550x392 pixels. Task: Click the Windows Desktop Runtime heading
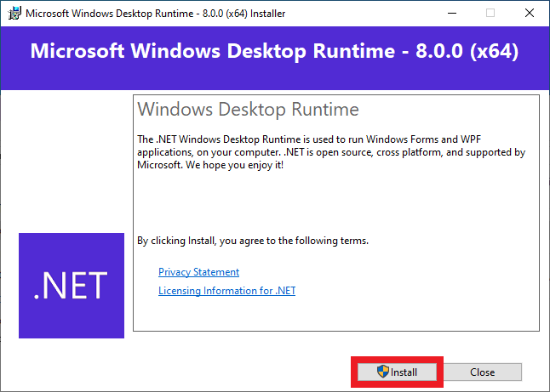tap(248, 110)
